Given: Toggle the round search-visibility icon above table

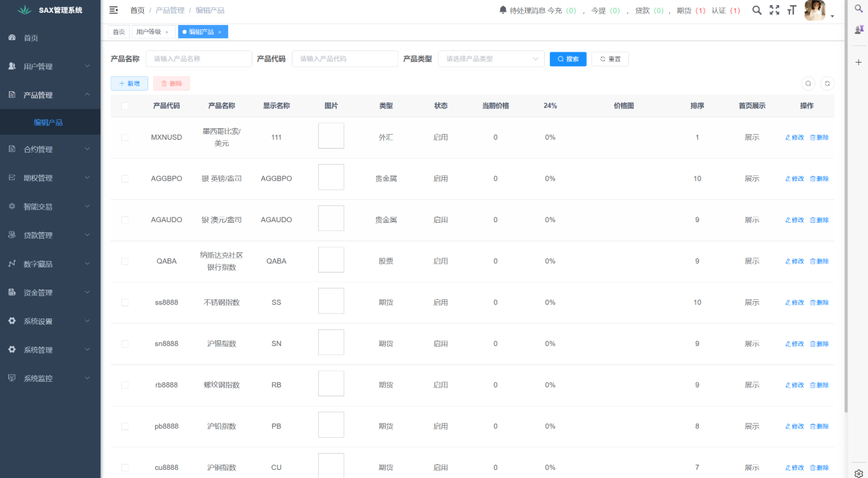Looking at the screenshot, I should coord(809,84).
